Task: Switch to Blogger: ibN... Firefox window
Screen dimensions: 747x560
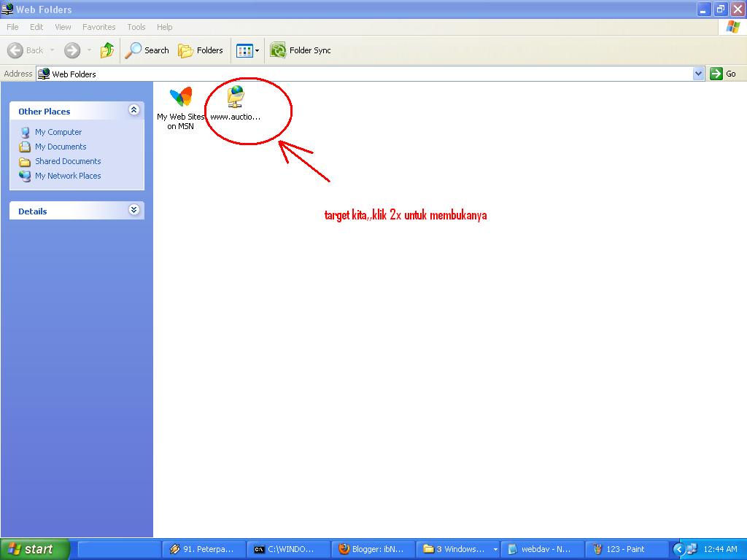Action: pos(373,549)
